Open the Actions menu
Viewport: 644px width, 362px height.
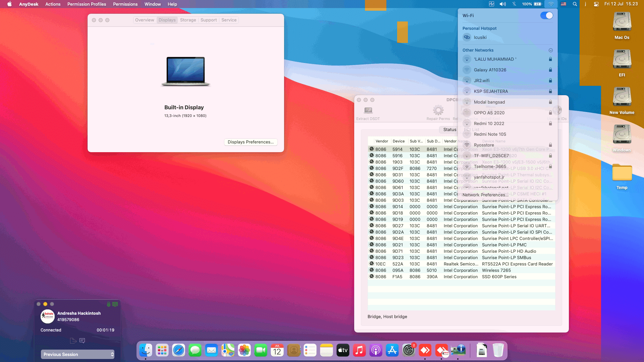click(53, 4)
